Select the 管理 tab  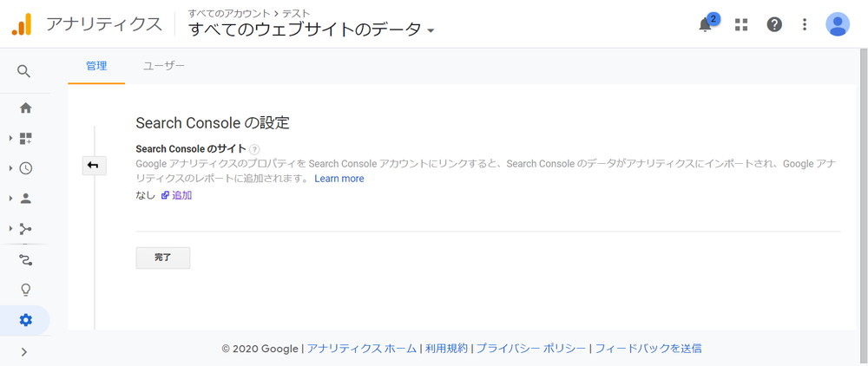tap(96, 66)
